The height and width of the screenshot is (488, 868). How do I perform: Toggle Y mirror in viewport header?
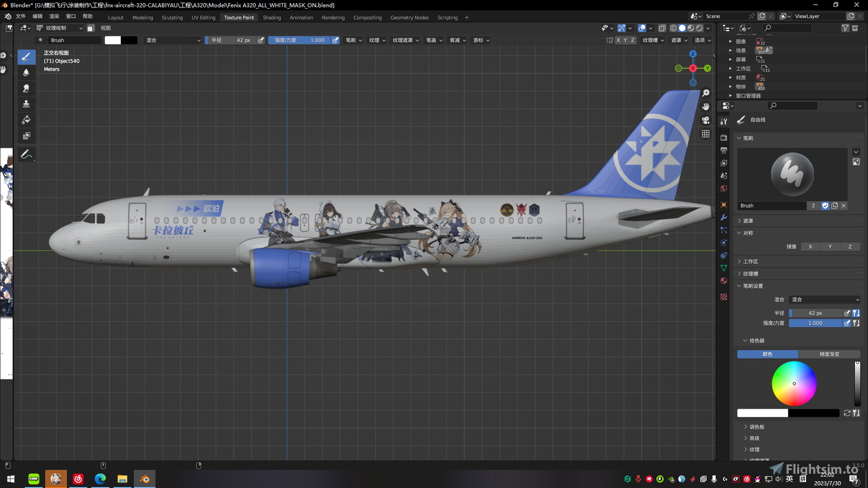click(x=626, y=40)
